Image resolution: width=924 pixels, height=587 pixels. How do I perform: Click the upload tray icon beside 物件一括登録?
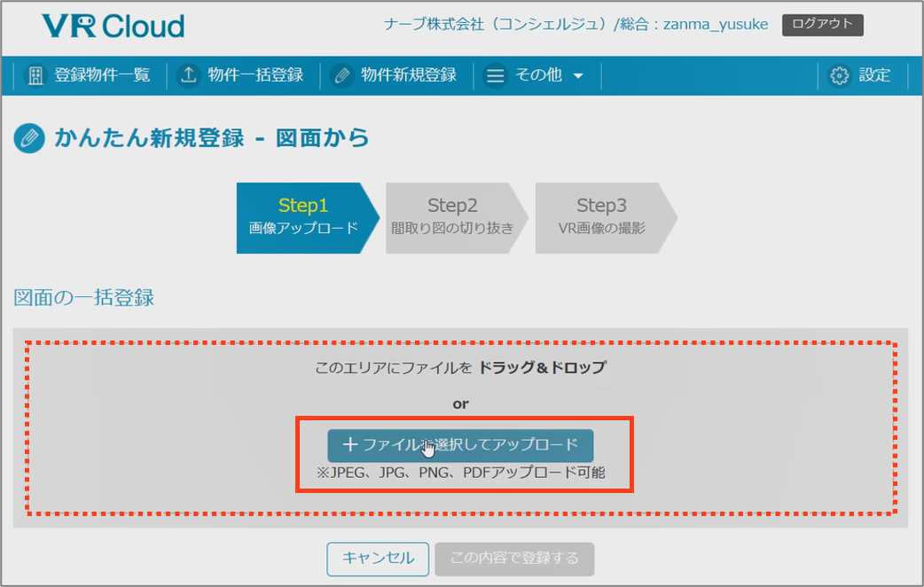coord(188,75)
